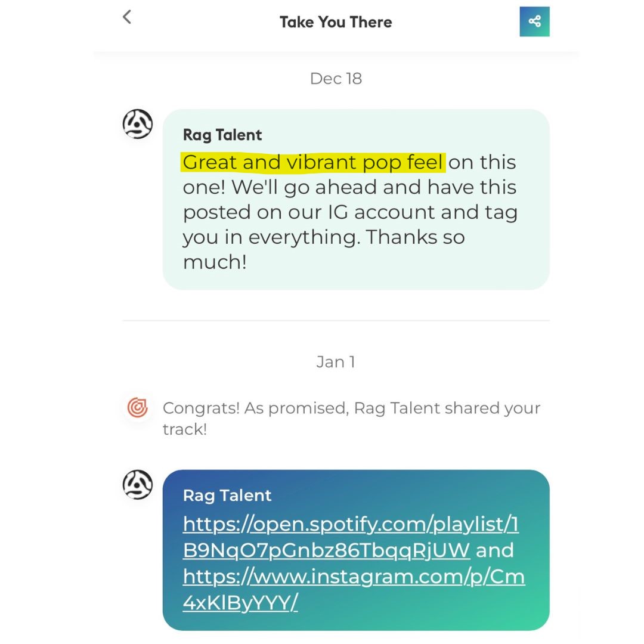Viewport: 644px width, 644px height.
Task: Tap Rag Talent avatar on Dec 18 message
Action: tap(138, 123)
